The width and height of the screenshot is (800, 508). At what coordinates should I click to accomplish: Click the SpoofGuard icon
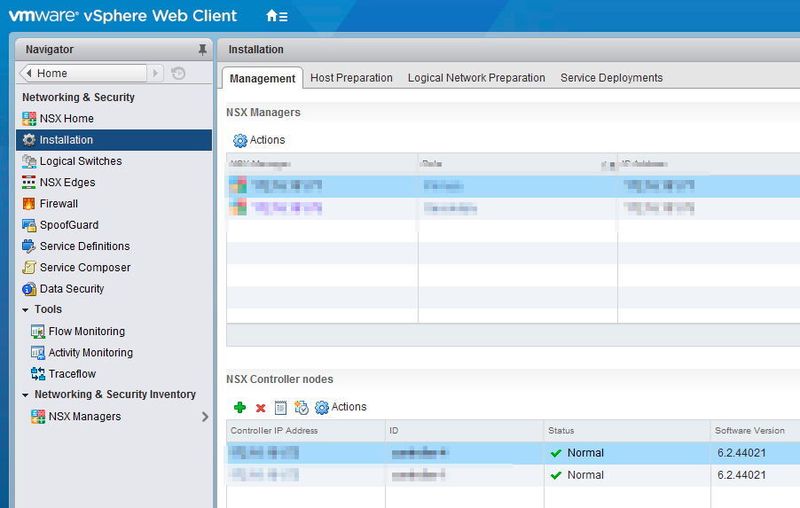pyautogui.click(x=29, y=225)
